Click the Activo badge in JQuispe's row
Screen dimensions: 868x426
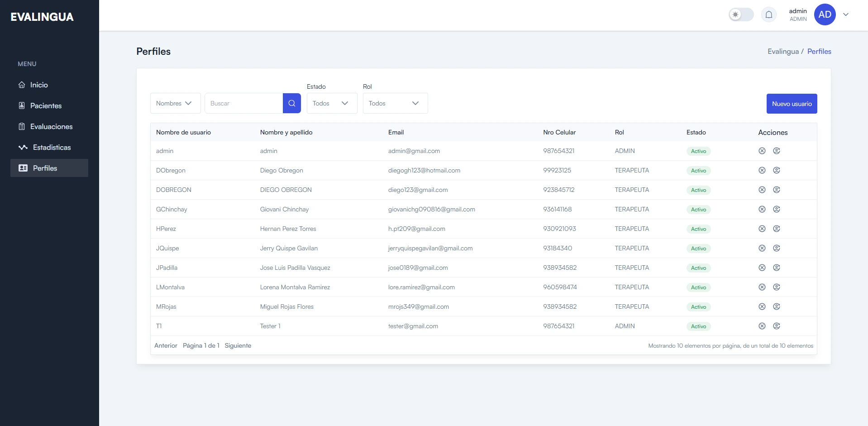pos(698,249)
